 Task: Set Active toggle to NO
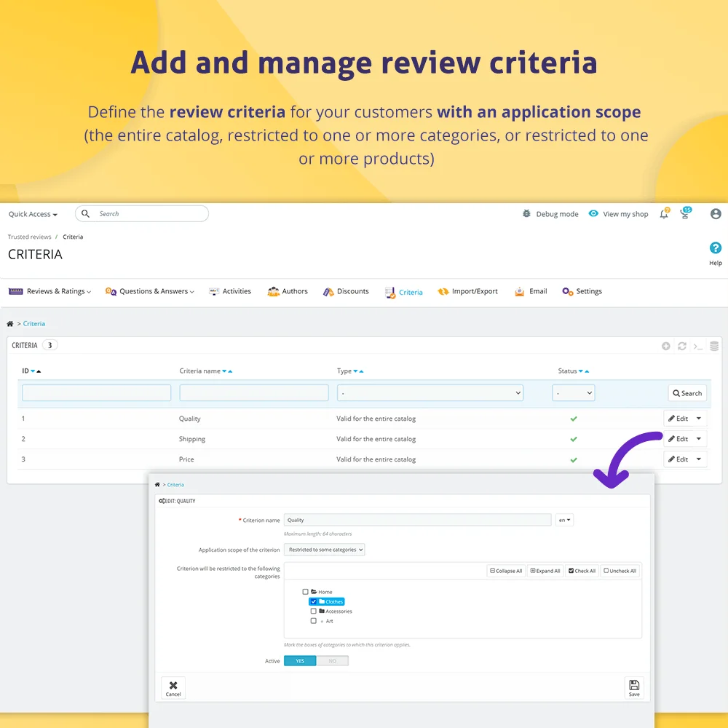tap(333, 660)
